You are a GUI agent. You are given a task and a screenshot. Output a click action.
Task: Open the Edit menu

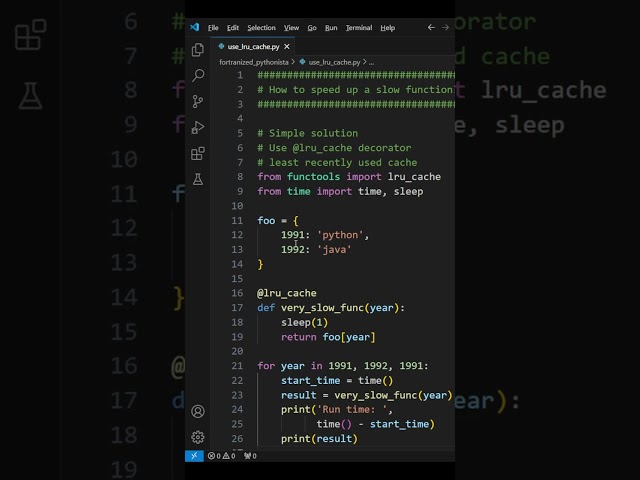[x=233, y=28]
